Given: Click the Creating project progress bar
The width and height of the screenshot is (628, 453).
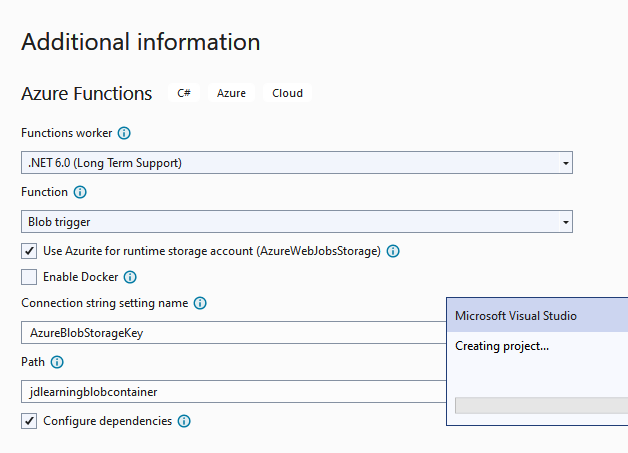Looking at the screenshot, I should [x=541, y=405].
